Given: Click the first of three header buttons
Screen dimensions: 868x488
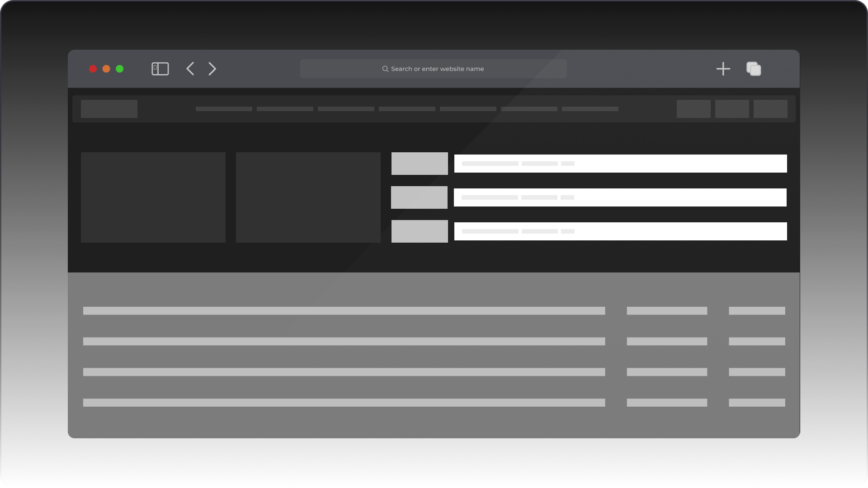Looking at the screenshot, I should pyautogui.click(x=693, y=109).
